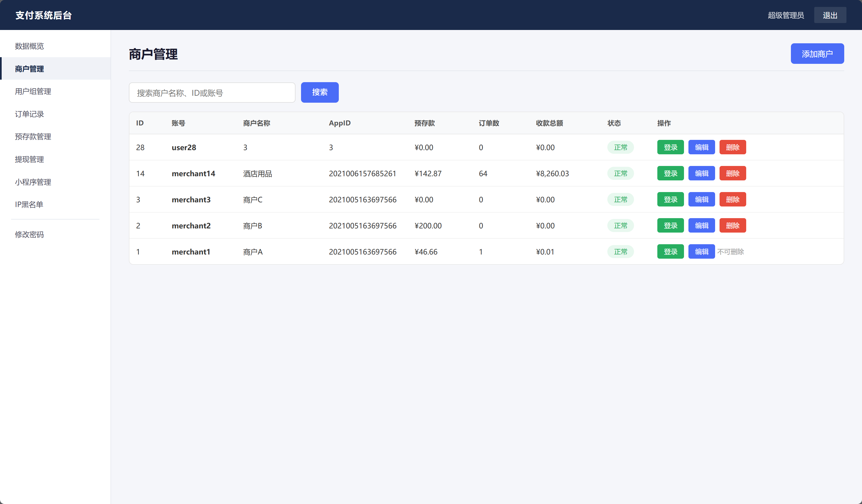Click order count 64
This screenshot has width=862, height=504.
point(483,173)
